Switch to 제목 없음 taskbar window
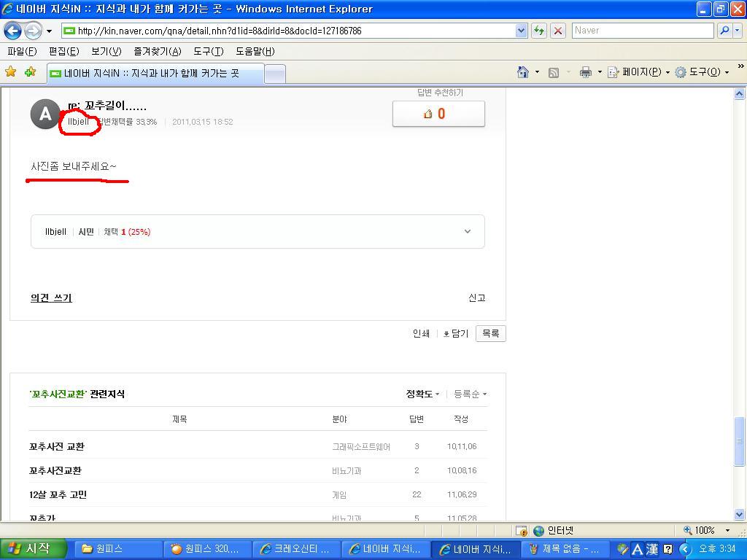 coord(565,549)
